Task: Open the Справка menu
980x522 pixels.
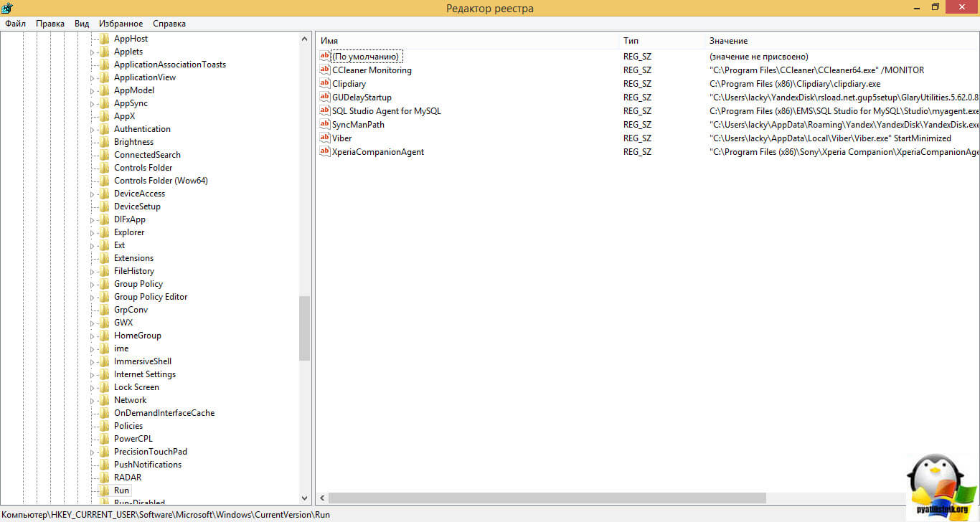Action: coord(169,24)
